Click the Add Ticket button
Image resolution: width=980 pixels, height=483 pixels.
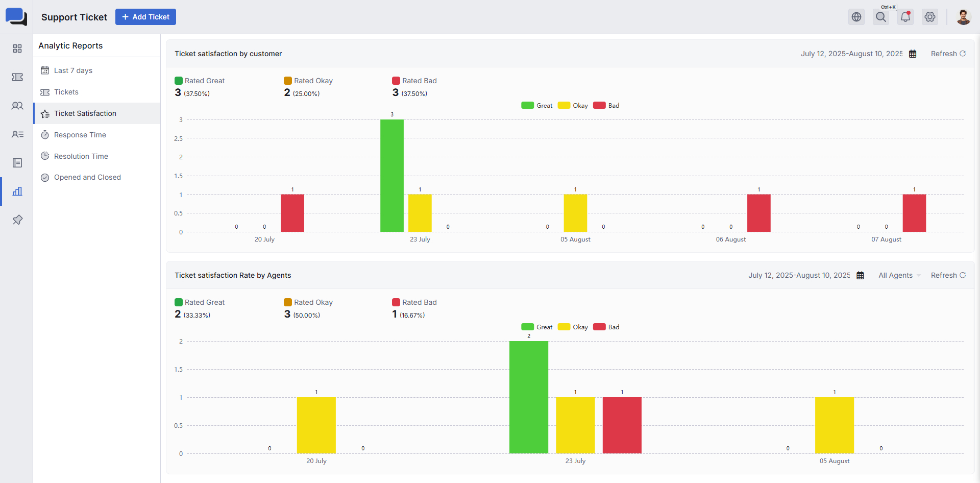pyautogui.click(x=145, y=17)
